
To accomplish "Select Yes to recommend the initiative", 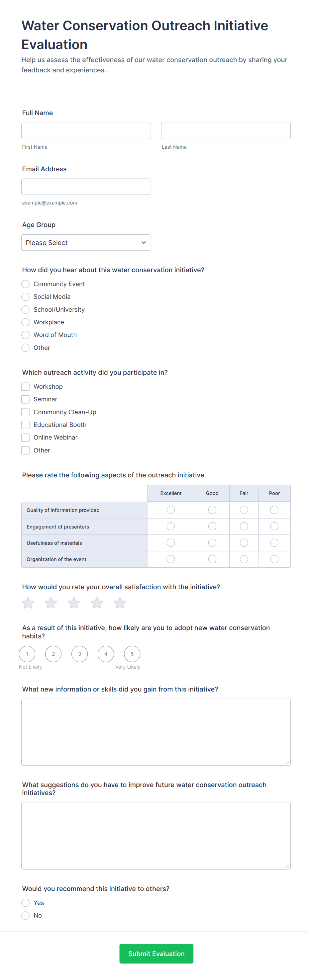I will 26,903.
